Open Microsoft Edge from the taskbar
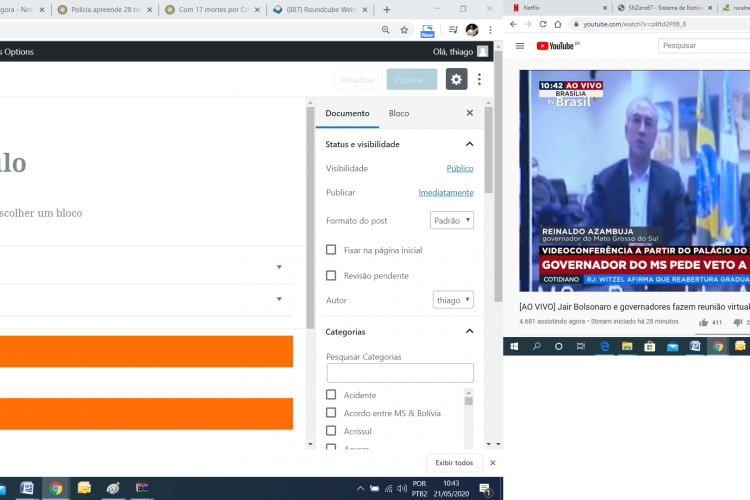750x500 pixels. [604, 347]
